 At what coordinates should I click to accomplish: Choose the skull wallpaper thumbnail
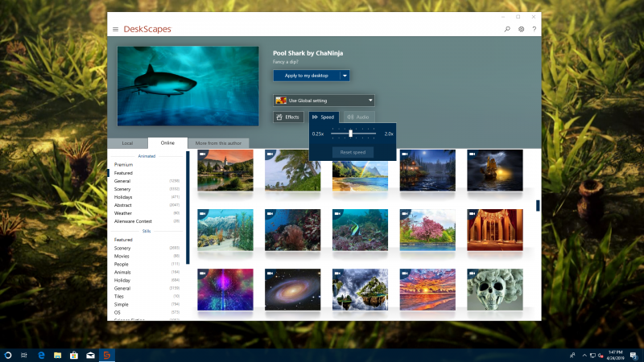494,289
